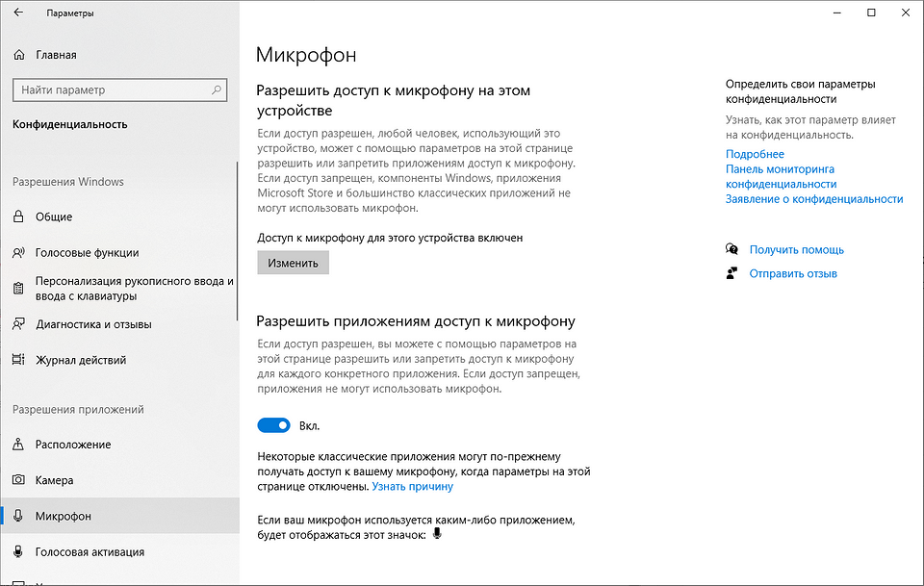The image size is (924, 586).
Task: Click the search magnifier icon
Action: click(218, 90)
